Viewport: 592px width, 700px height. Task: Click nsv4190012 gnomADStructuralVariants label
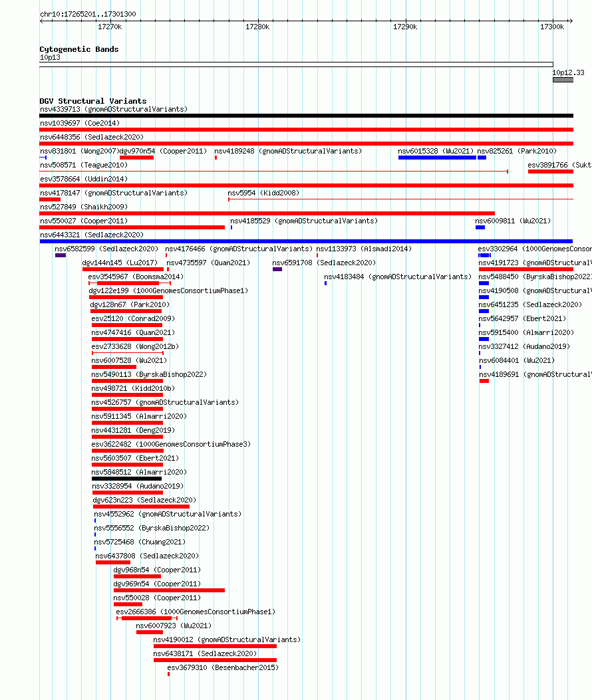point(227,640)
